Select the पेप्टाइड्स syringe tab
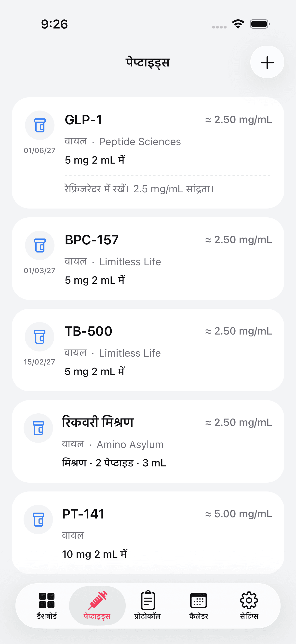 coord(97,605)
